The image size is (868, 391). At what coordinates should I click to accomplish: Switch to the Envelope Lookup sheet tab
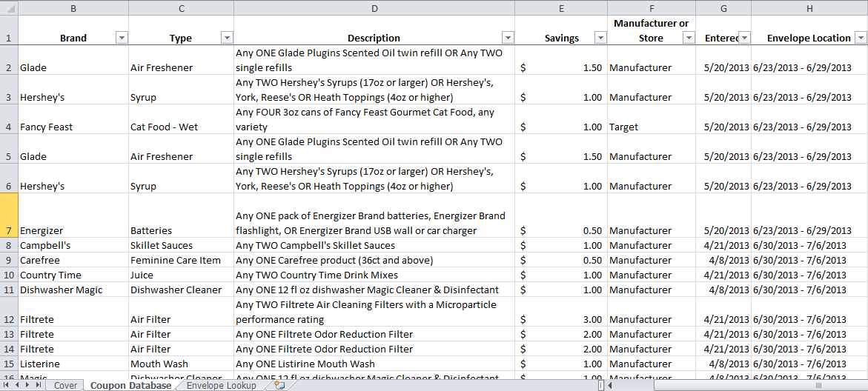click(x=221, y=386)
